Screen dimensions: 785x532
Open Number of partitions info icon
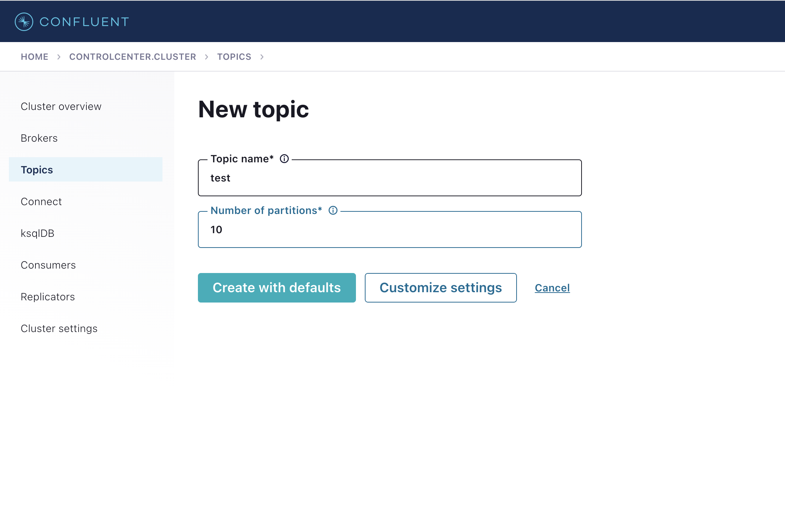point(333,210)
